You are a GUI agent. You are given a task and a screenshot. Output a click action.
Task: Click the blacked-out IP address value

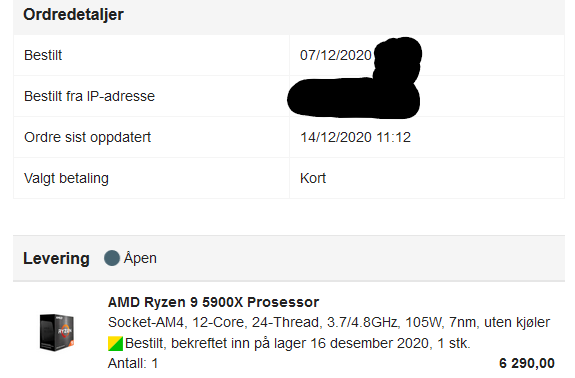[x=354, y=98]
